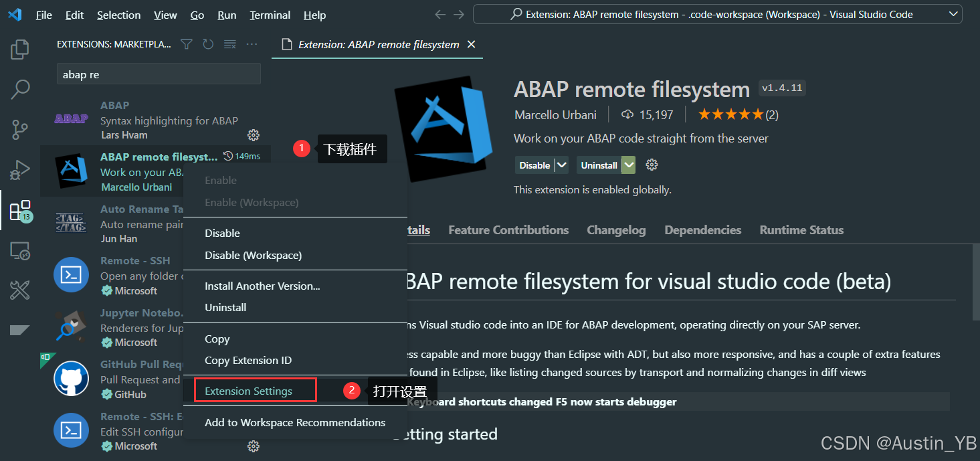
Task: Open the command center dropdown chevron
Action: pyautogui.click(x=953, y=14)
